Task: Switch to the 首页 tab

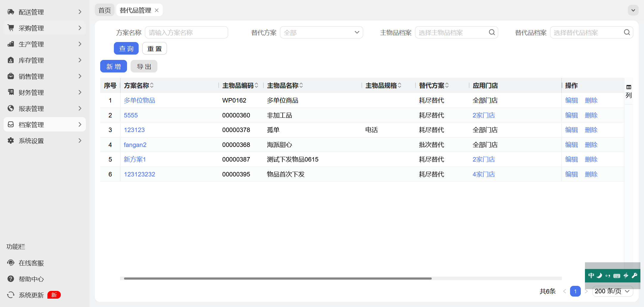Action: point(105,10)
